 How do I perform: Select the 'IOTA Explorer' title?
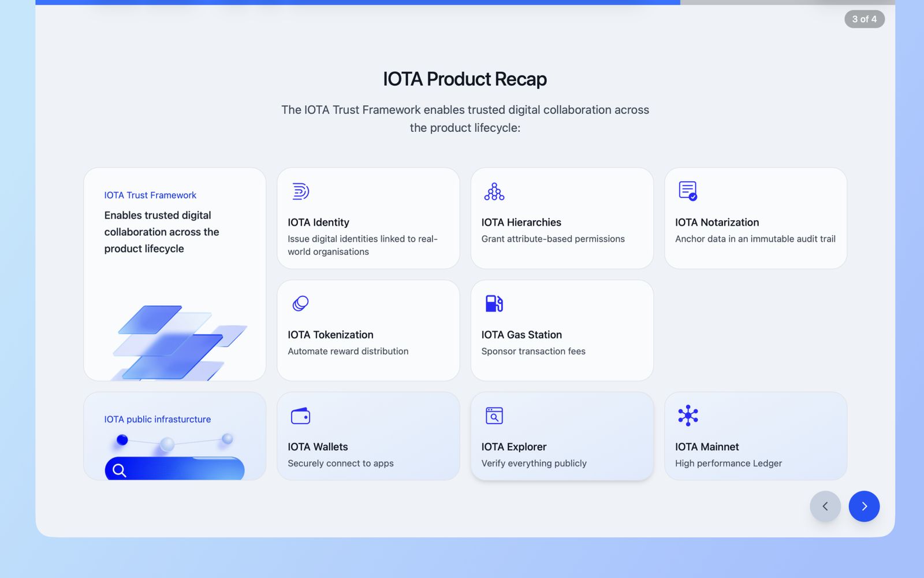[x=514, y=447]
